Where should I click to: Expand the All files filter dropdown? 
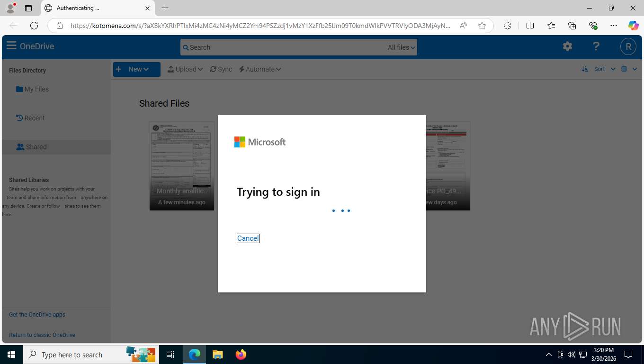[401, 47]
